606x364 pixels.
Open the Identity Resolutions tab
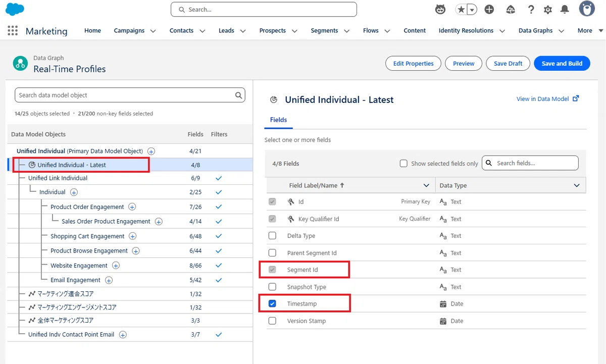click(x=466, y=30)
